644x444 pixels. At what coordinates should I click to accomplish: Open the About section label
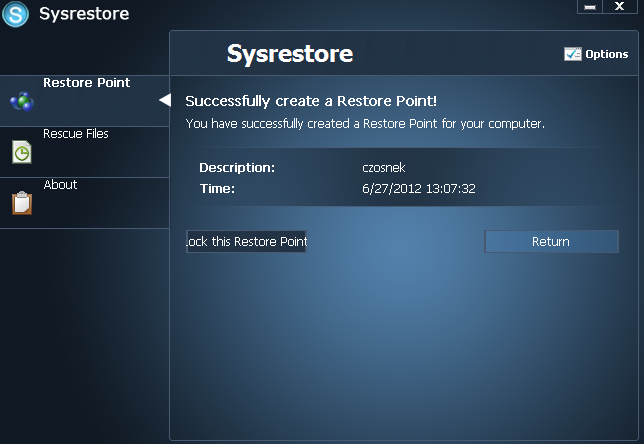tap(60, 185)
